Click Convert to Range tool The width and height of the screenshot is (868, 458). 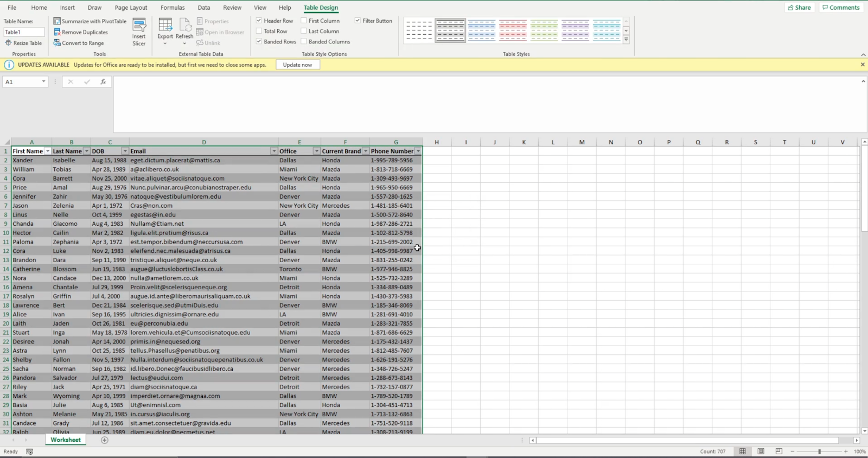[82, 43]
